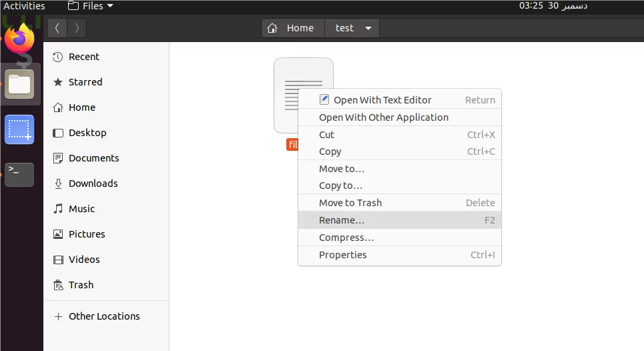
Task: Click the Music note icon in sidebar
Action: pos(58,209)
